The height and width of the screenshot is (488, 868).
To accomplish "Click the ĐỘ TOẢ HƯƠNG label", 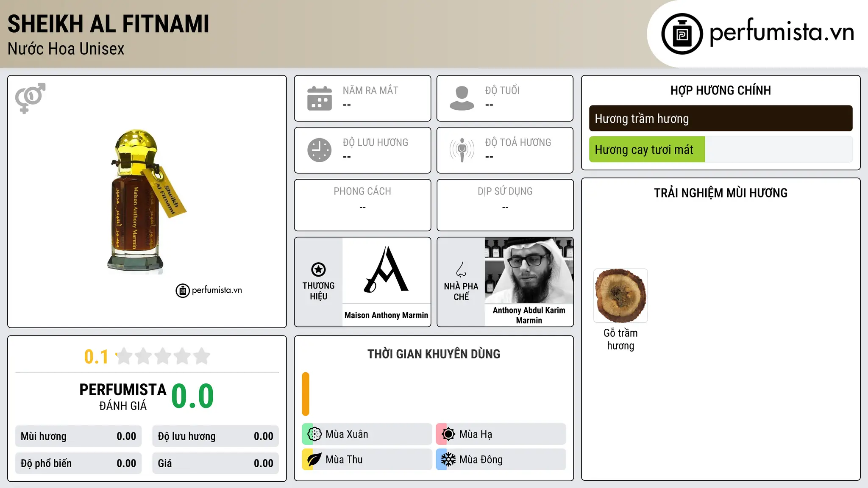I will [518, 143].
